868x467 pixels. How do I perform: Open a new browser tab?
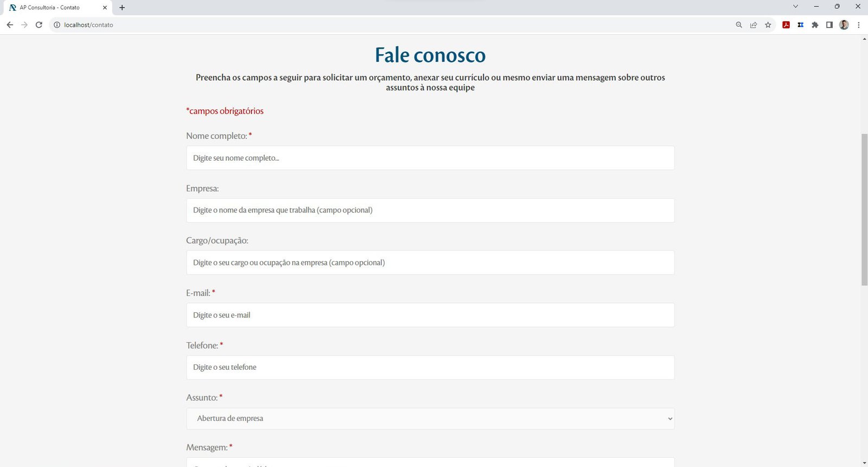pyautogui.click(x=122, y=8)
